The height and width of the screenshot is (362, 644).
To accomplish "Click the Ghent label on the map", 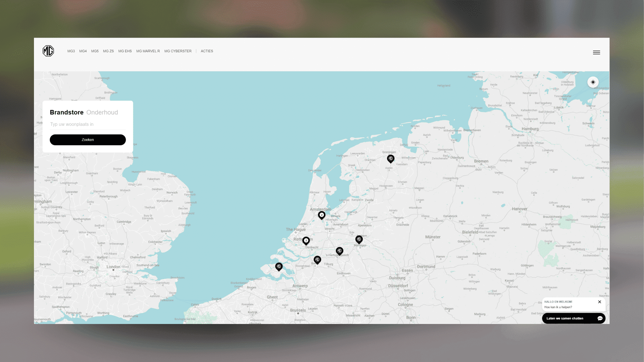I will pyautogui.click(x=272, y=297).
